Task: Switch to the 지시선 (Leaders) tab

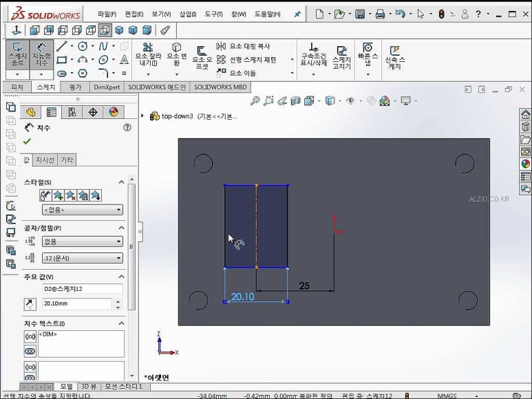Action: 45,160
